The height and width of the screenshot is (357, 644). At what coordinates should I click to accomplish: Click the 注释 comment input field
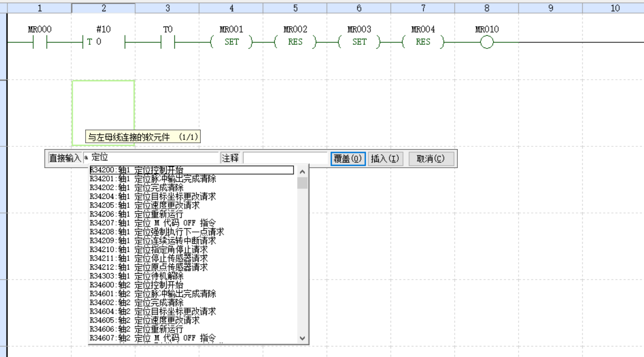(x=286, y=158)
